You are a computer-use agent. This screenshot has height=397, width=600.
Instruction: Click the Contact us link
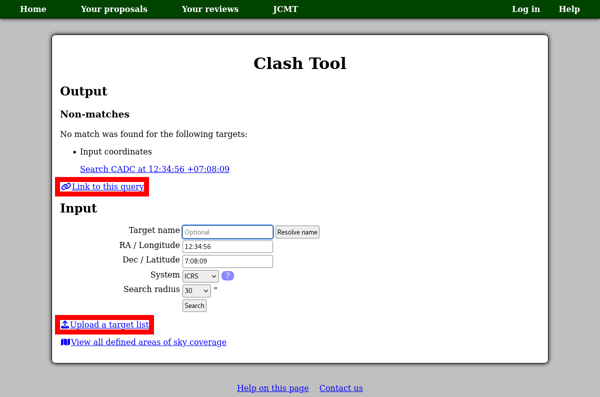pos(341,388)
